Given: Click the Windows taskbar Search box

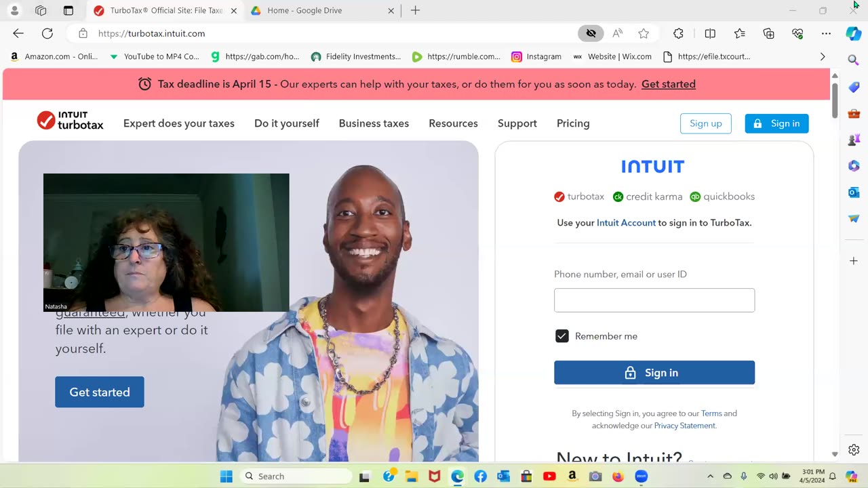Looking at the screenshot, I should point(296,476).
